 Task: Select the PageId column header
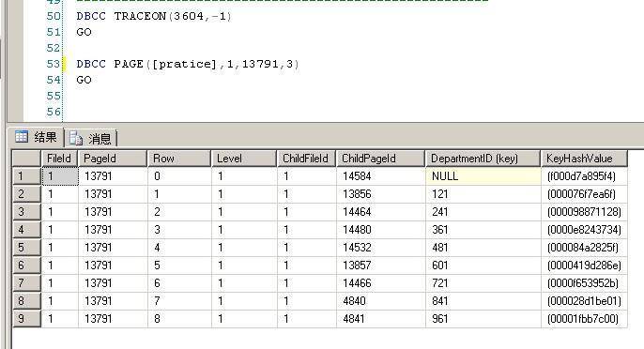[x=113, y=159]
